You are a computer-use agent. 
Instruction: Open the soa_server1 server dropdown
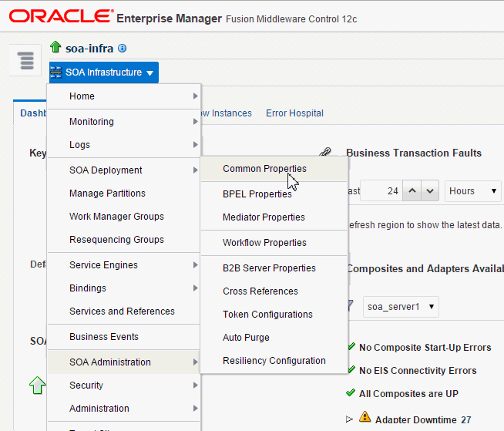pos(400,307)
